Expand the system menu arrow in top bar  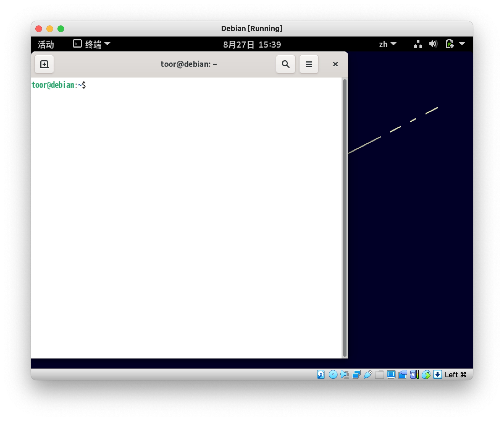[462, 44]
